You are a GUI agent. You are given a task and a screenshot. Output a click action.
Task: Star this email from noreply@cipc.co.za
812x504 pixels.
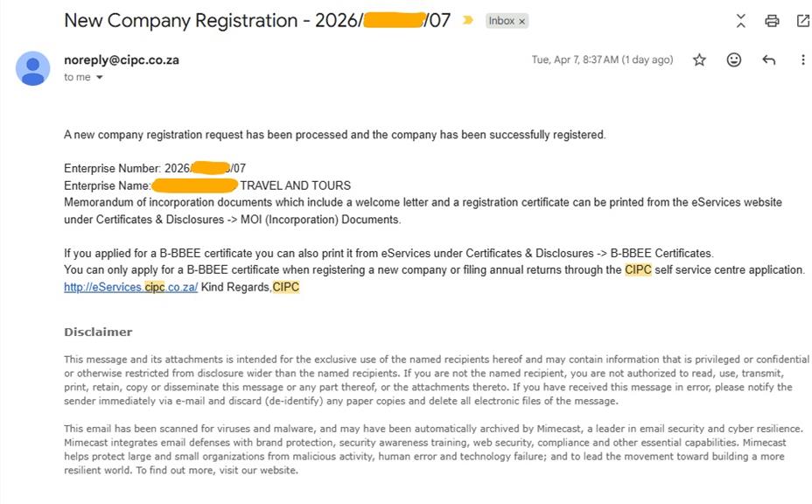tap(699, 59)
